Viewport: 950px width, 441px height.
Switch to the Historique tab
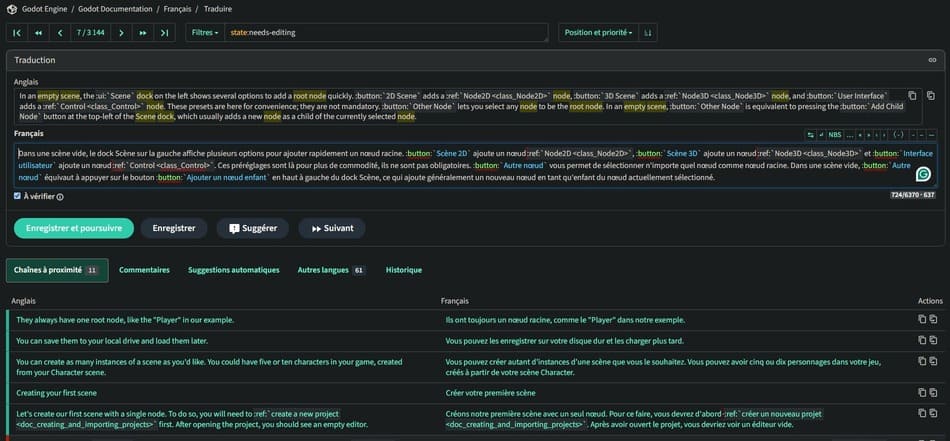pos(404,270)
